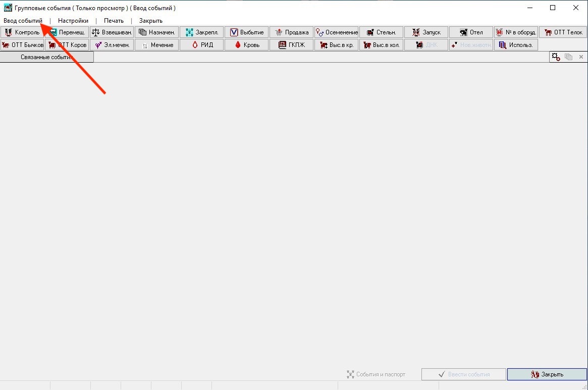This screenshot has width=588, height=390.
Task: Click the Выс.в кр. toolbar button
Action: coord(336,44)
